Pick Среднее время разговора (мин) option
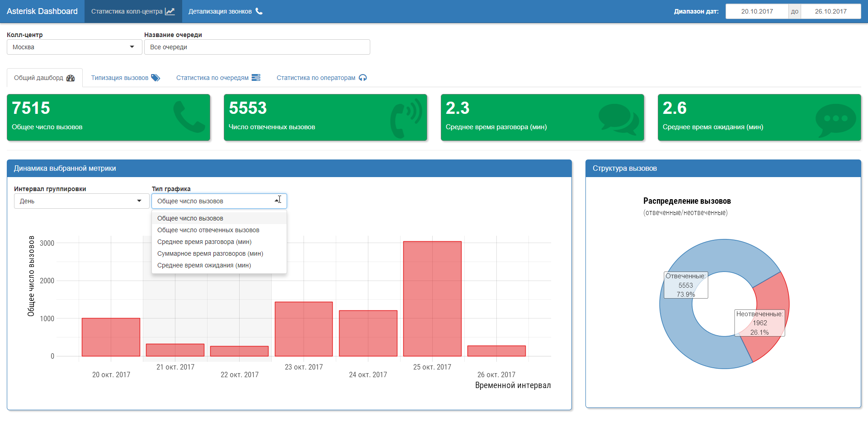 click(219, 242)
